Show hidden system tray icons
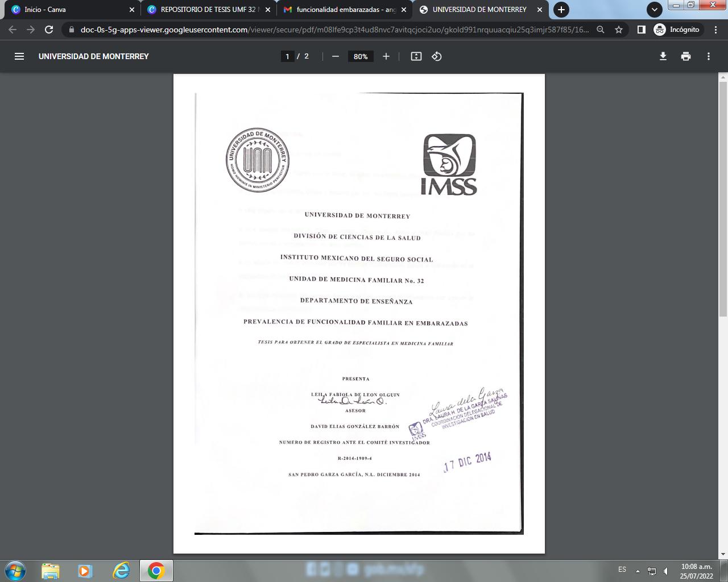Viewport: 728px width, 582px height. tap(638, 571)
